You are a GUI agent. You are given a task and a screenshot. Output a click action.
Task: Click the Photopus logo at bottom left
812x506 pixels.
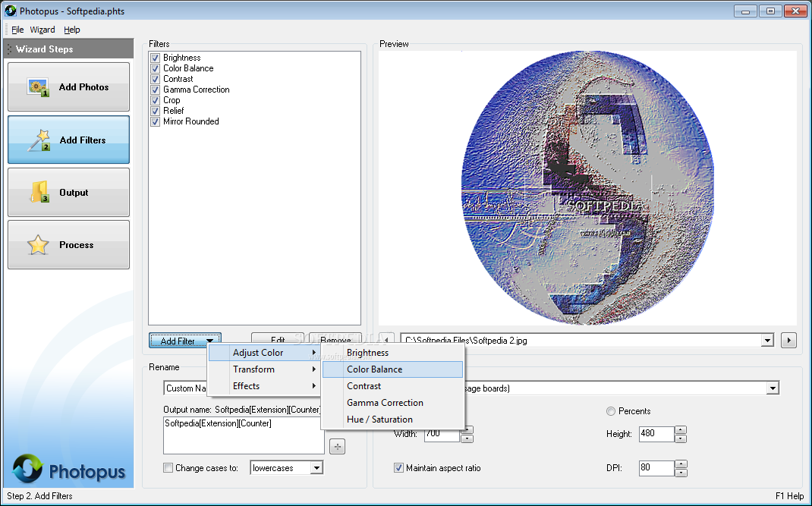(x=69, y=470)
